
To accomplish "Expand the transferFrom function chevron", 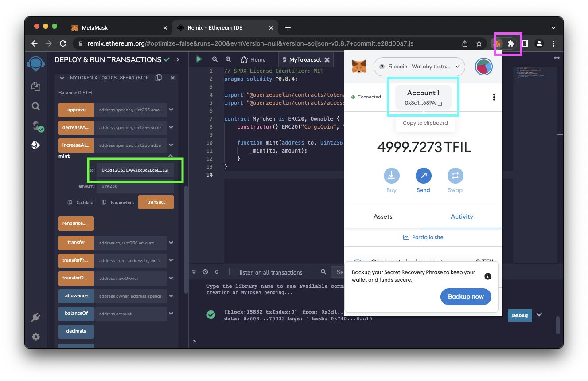I will coord(171,260).
